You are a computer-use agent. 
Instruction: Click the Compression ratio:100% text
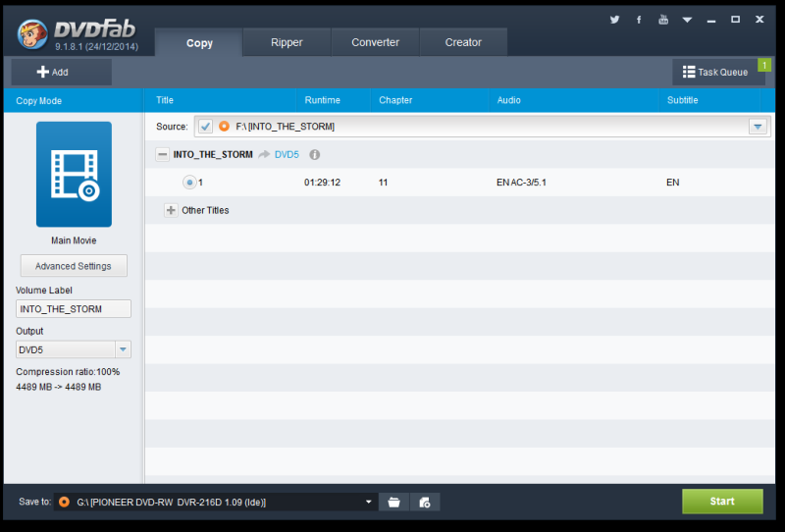[68, 372]
